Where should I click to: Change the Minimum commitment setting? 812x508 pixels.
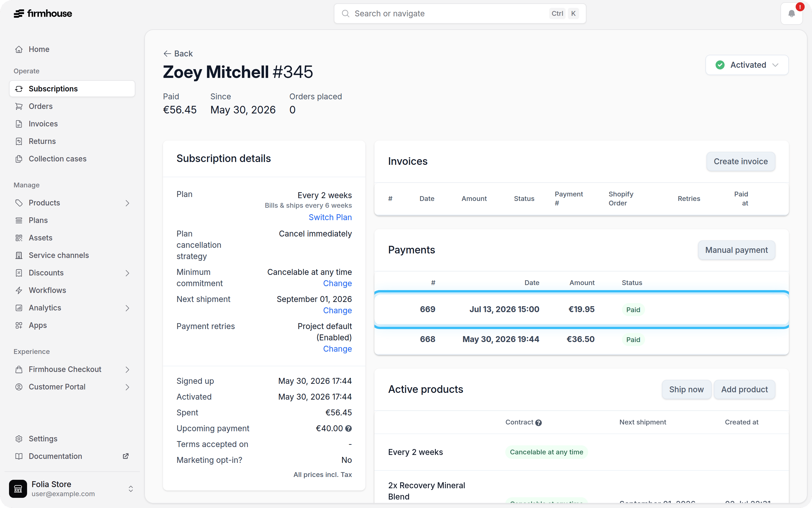(337, 283)
